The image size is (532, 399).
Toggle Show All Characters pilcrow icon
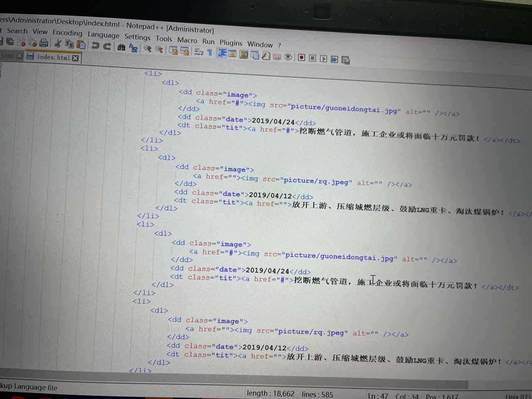209,52
